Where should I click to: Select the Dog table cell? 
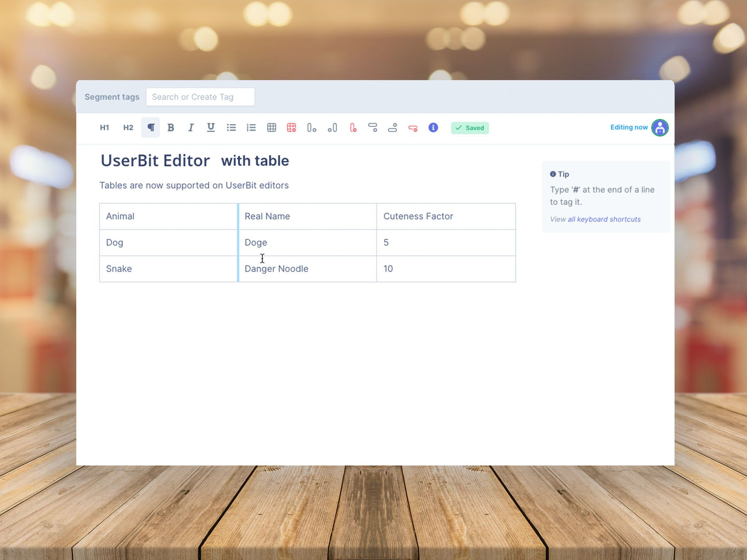coord(168,243)
